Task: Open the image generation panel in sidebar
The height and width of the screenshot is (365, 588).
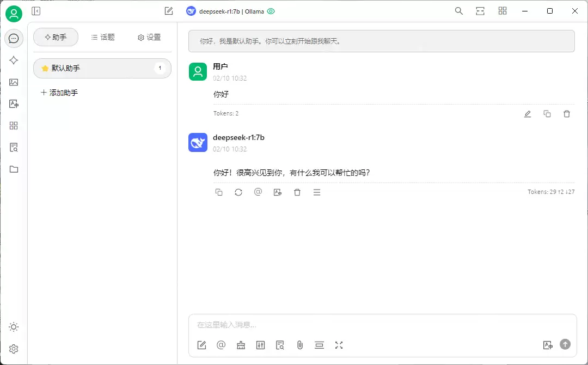Action: click(x=14, y=82)
